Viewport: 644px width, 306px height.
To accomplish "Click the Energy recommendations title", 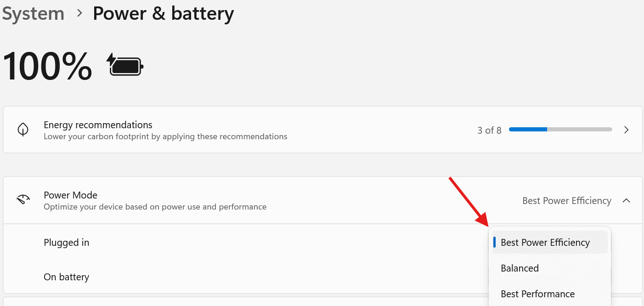I will tap(98, 125).
